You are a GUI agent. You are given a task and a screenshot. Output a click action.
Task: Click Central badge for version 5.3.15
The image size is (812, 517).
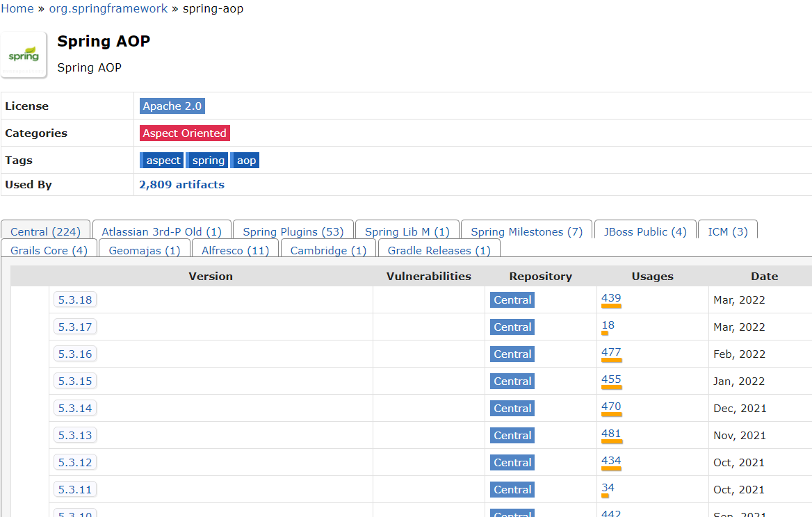pos(512,381)
